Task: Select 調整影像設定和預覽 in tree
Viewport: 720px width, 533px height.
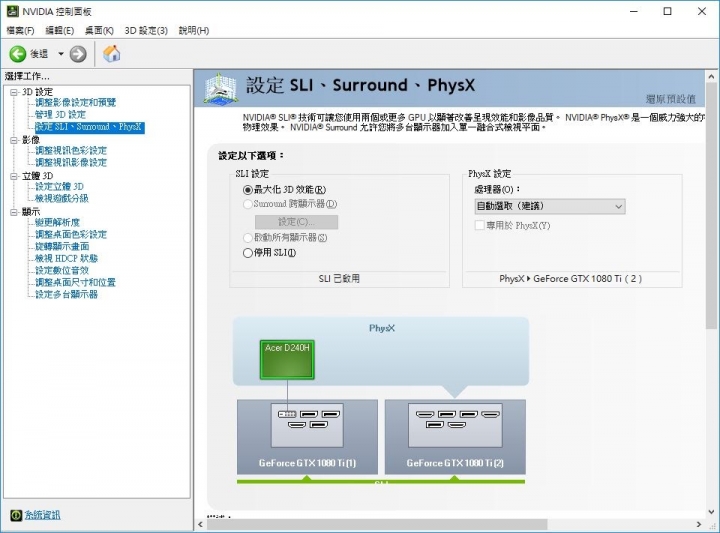Action: 76,102
